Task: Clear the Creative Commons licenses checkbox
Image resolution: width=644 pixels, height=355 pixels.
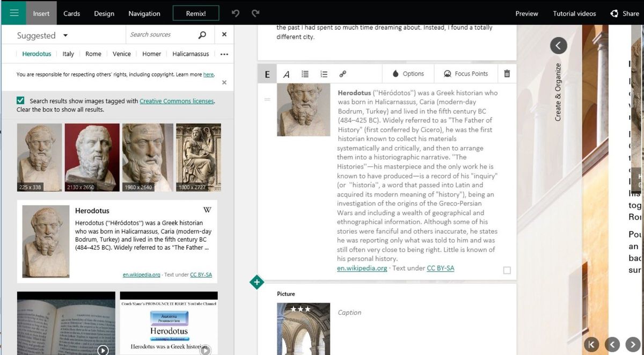Action: coord(20,100)
